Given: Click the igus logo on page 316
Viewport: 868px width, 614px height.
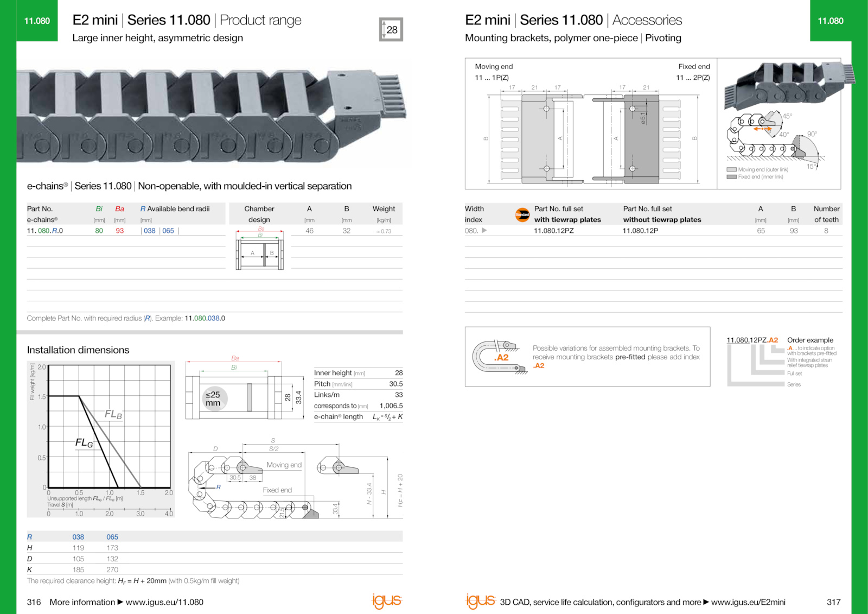Looking at the screenshot, I should click(387, 600).
